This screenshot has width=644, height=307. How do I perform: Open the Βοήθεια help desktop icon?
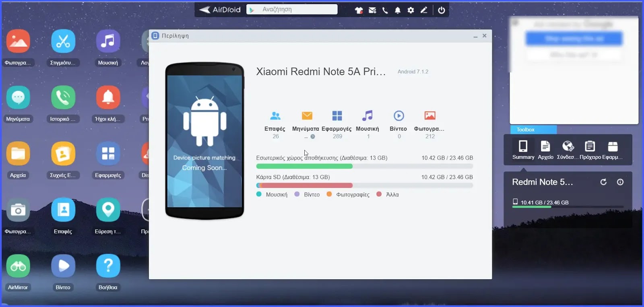click(108, 266)
